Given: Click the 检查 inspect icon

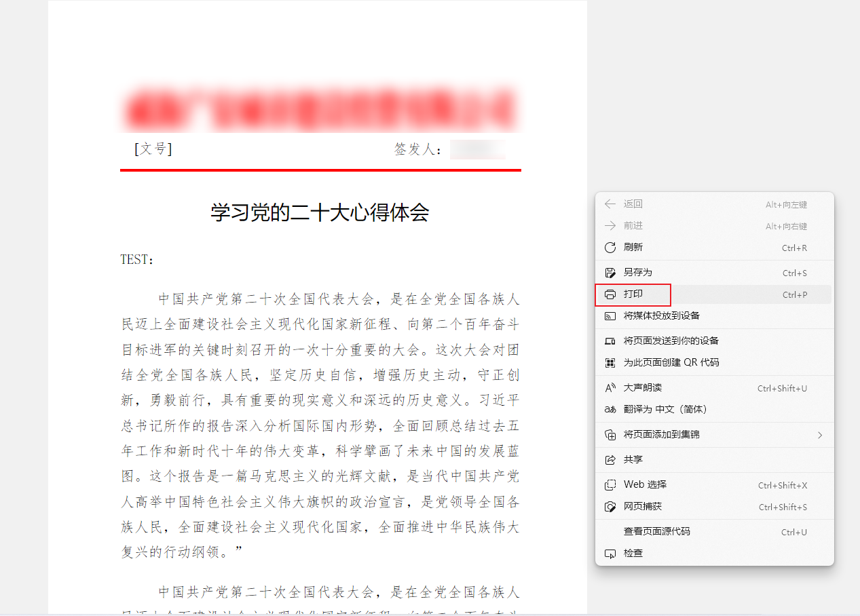Looking at the screenshot, I should (610, 553).
